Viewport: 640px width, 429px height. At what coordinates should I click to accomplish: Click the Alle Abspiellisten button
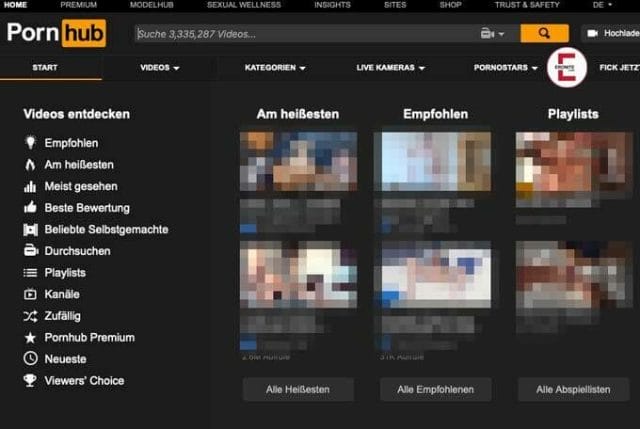coord(573,389)
